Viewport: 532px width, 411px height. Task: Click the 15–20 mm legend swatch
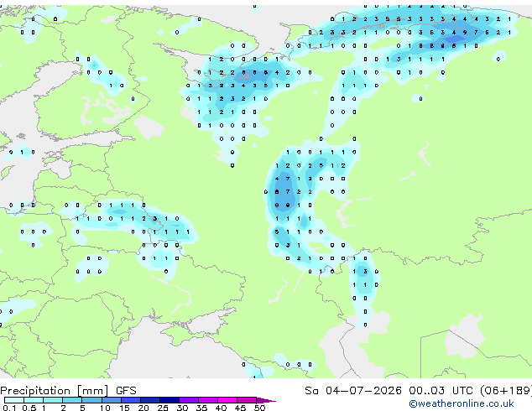(x=131, y=400)
